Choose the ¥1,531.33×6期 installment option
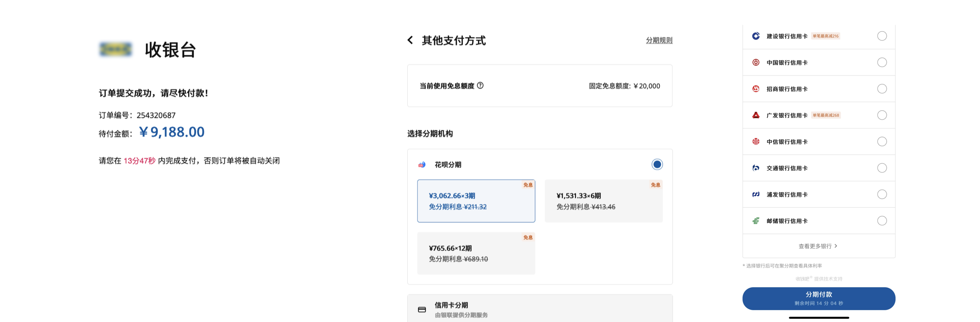Viewport: 980px width, 322px height. [x=604, y=201]
